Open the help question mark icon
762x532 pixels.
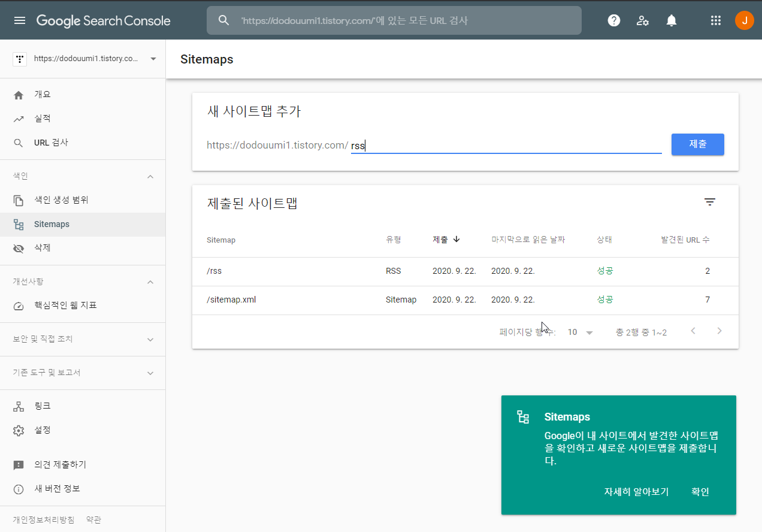pyautogui.click(x=614, y=20)
